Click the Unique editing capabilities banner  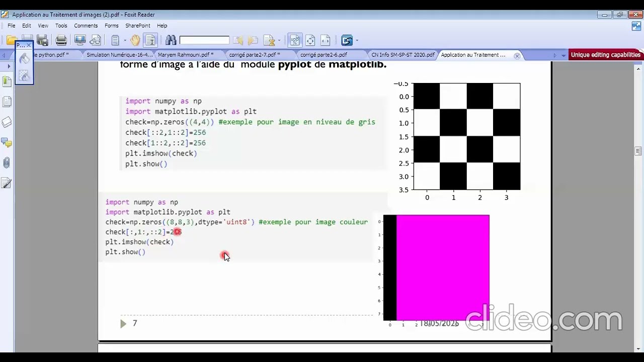click(606, 55)
